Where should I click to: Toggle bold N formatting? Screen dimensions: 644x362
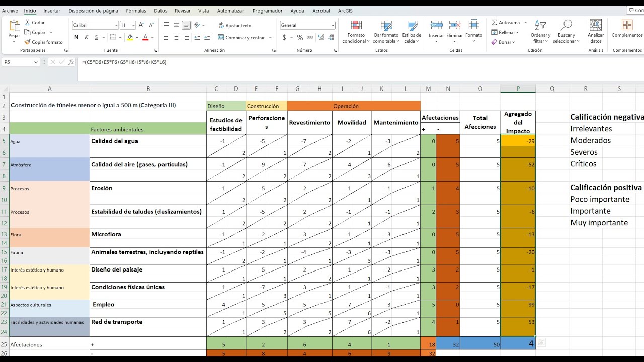(76, 37)
